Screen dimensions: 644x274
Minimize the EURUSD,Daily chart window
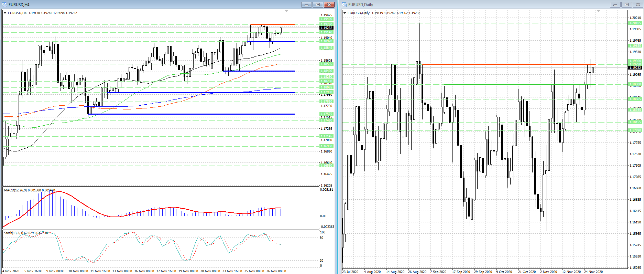(x=615, y=4)
